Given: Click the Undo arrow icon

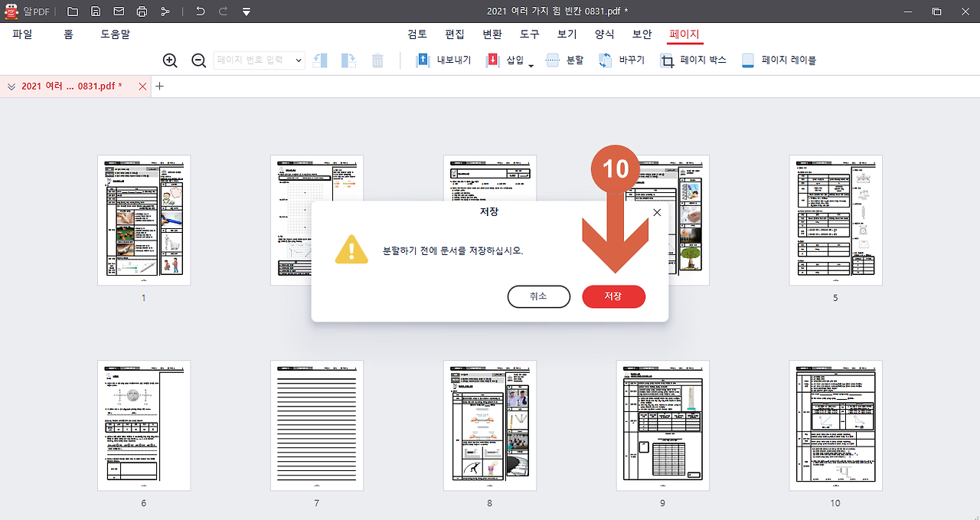Looking at the screenshot, I should pyautogui.click(x=200, y=11).
